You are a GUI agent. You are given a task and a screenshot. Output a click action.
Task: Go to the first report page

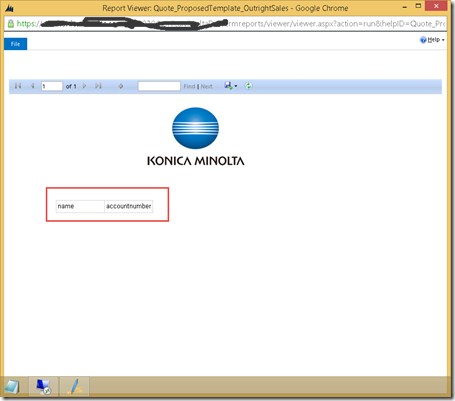[x=18, y=86]
